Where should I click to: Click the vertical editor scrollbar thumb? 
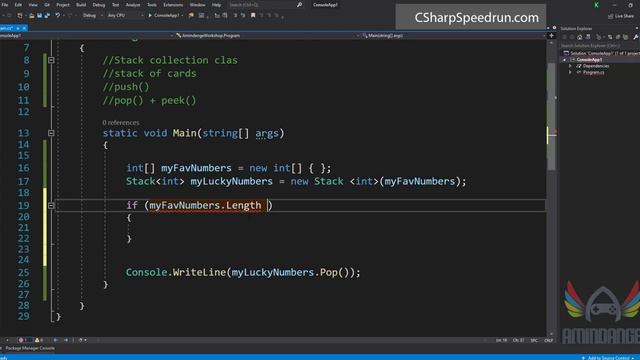tap(551, 116)
